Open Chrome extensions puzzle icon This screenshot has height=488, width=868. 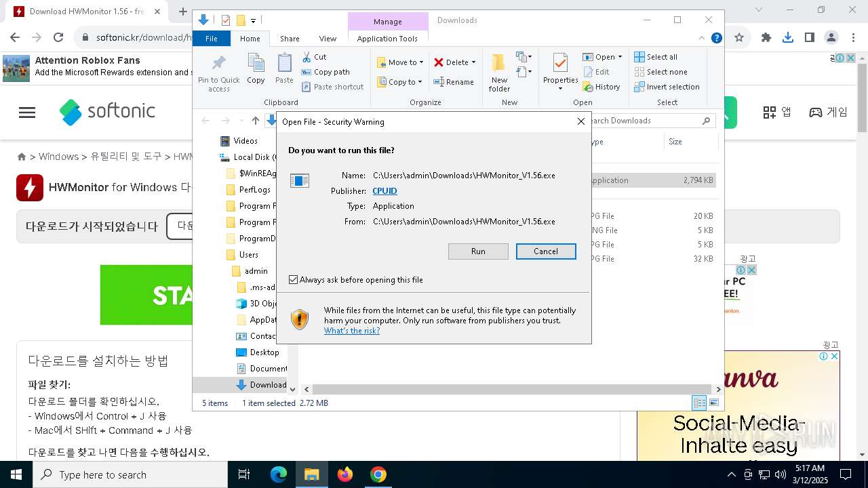766,37
